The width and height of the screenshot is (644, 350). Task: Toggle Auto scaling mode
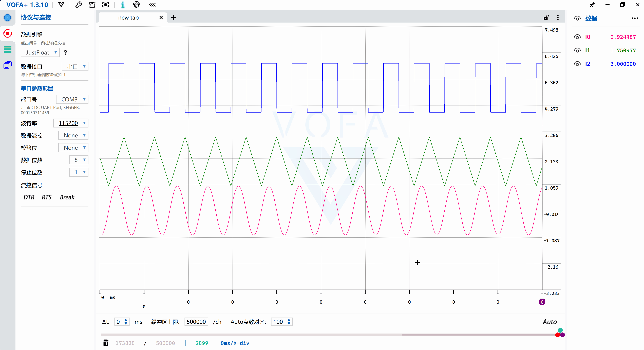tap(550, 322)
